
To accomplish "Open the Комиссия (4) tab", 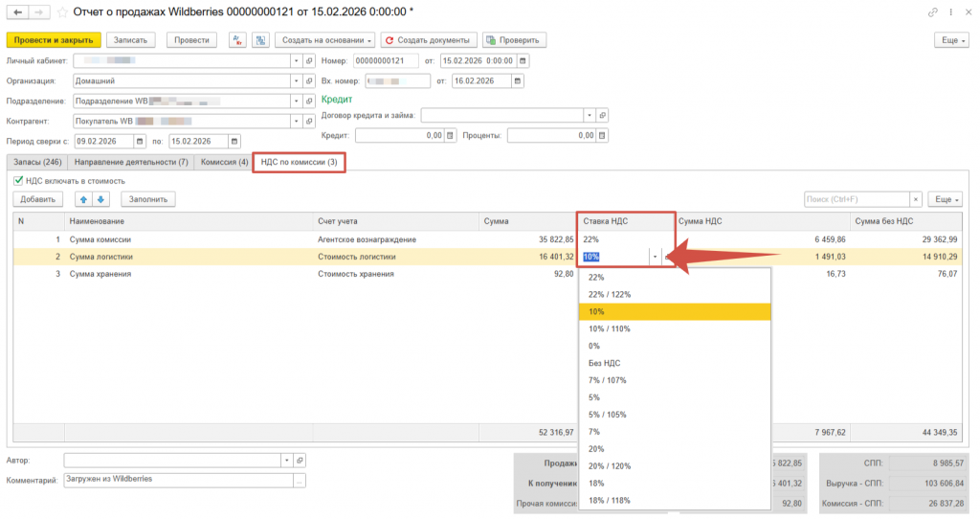I will (224, 163).
